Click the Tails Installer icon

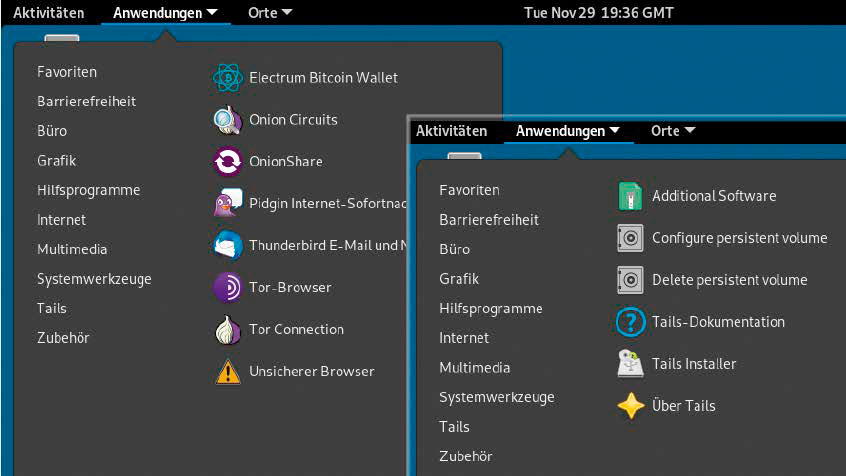click(630, 364)
